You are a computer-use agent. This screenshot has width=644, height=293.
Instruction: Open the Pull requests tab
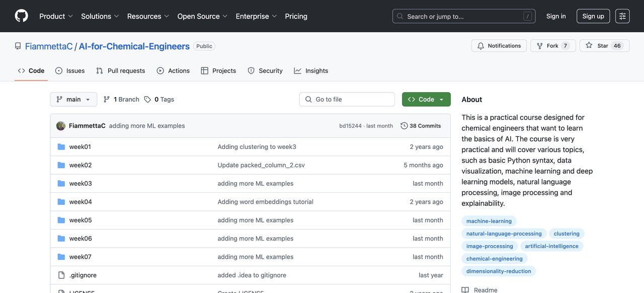[121, 70]
